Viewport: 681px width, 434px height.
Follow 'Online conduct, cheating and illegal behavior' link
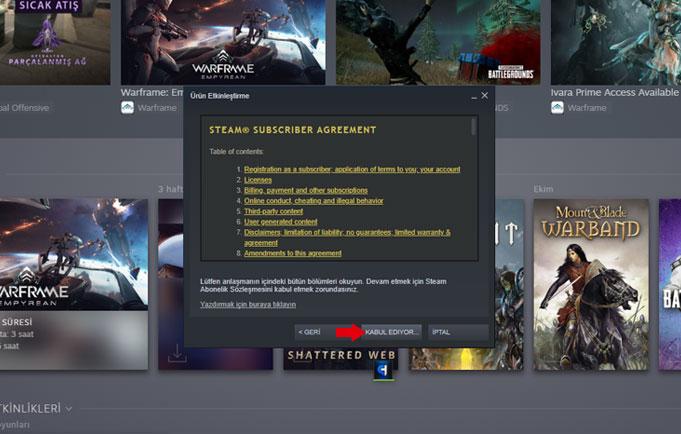313,201
